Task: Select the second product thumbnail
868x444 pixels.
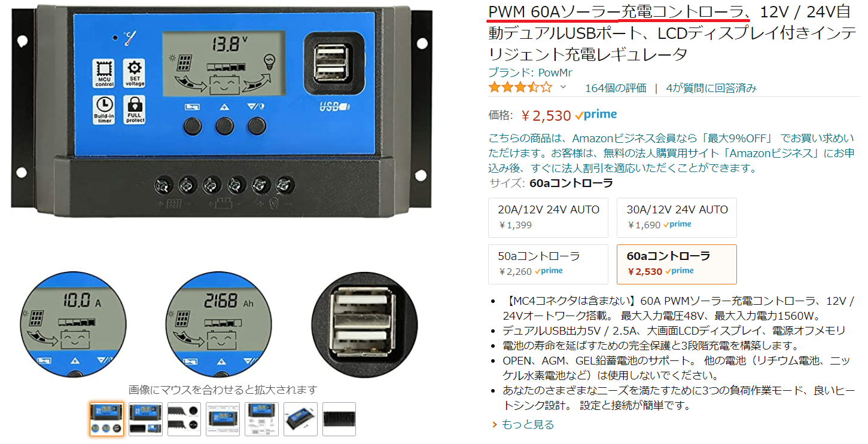Action: coord(145,419)
